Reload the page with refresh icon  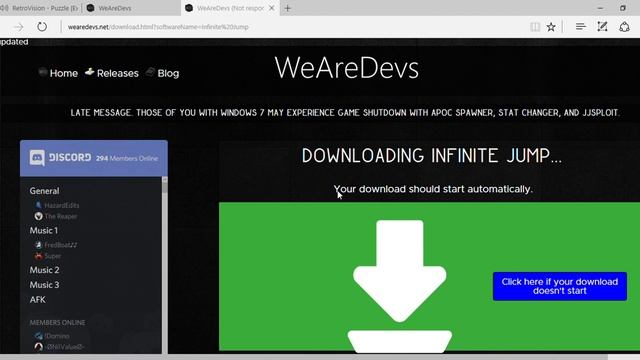point(42,27)
